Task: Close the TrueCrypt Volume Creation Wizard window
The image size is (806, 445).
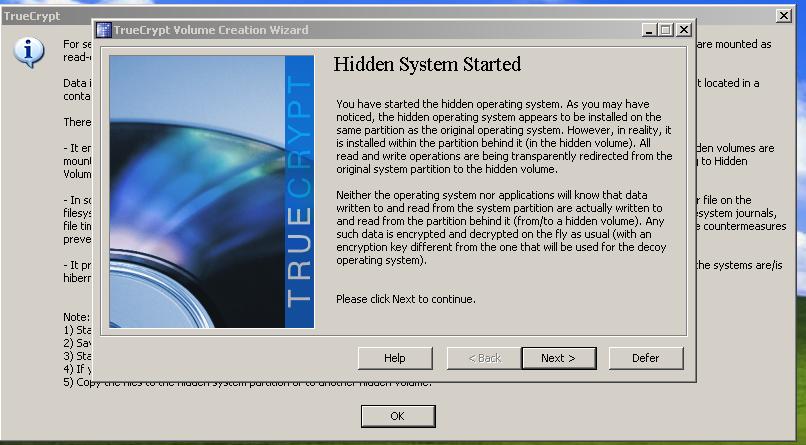Action: tap(683, 30)
